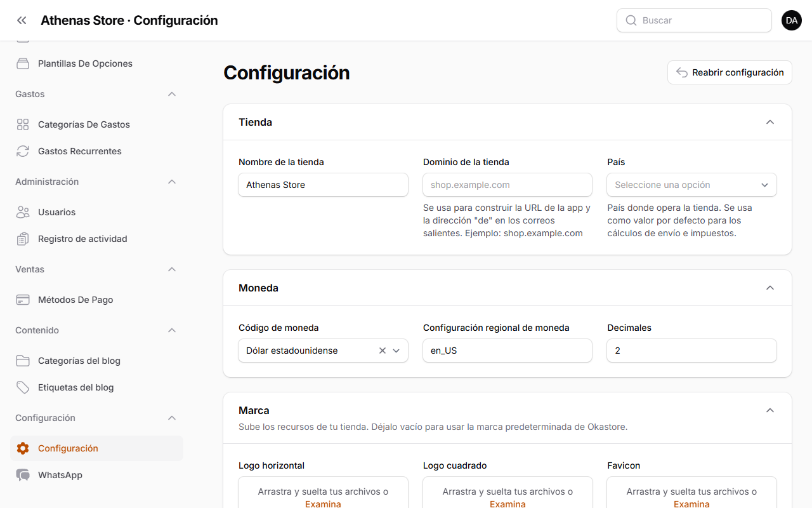The height and width of the screenshot is (508, 812).
Task: Click the Gastos Recurrentes refresh icon
Action: tap(23, 151)
